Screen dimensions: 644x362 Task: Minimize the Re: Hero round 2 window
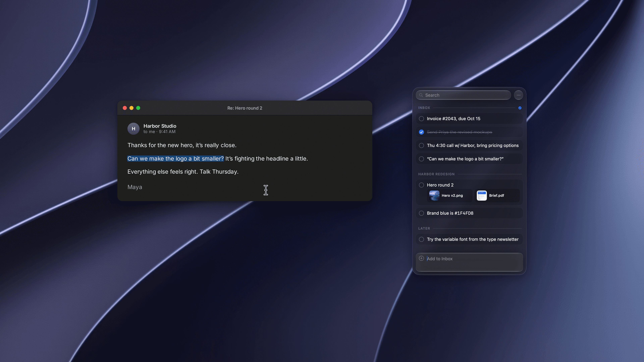(131, 108)
